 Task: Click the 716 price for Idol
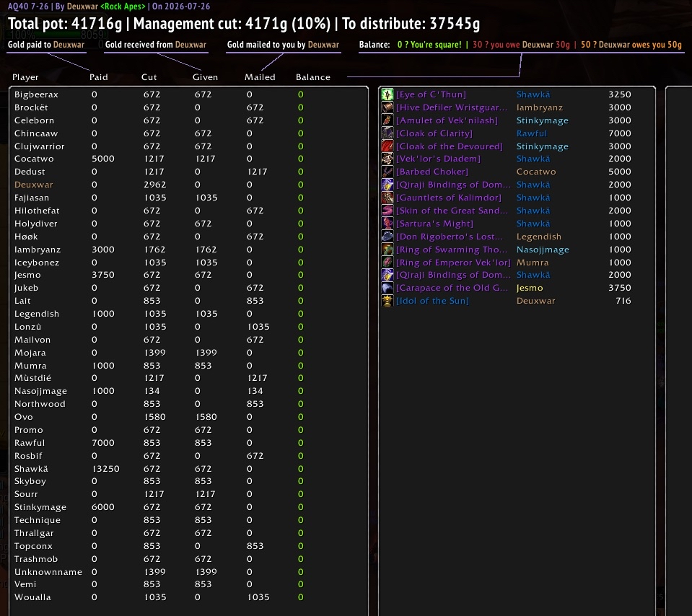(x=623, y=301)
